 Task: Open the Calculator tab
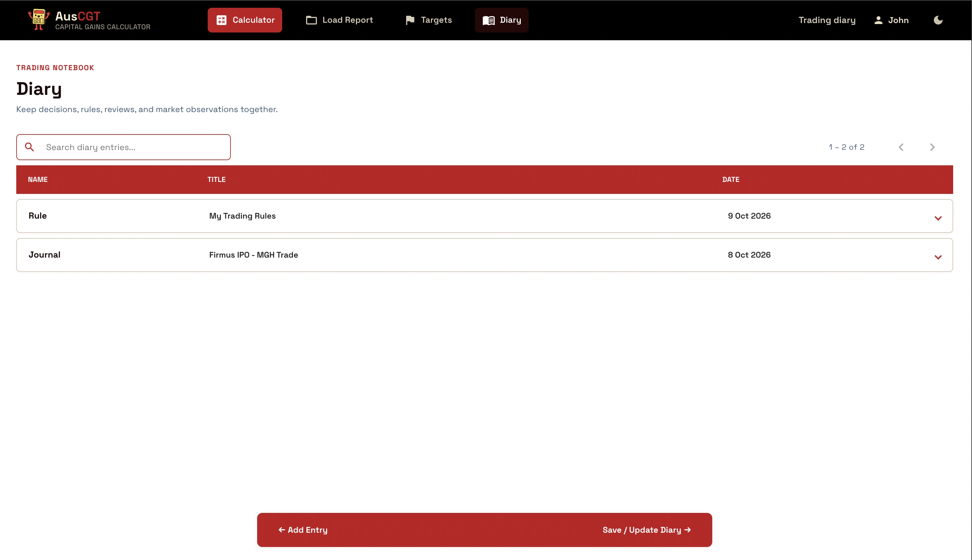point(245,20)
